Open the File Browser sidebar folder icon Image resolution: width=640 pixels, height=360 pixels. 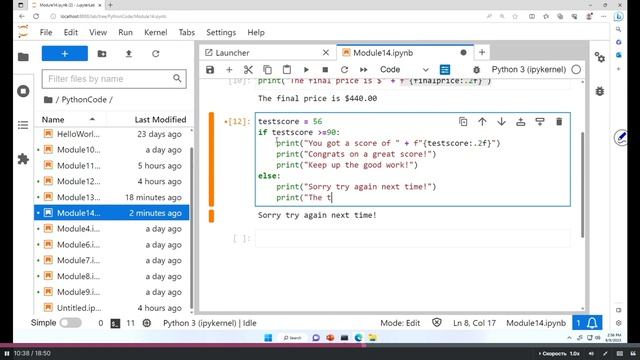[x=23, y=57]
